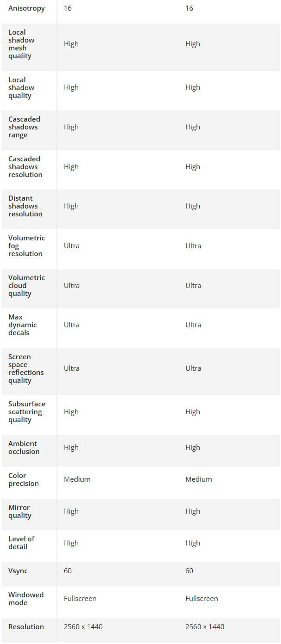This screenshot has width=281, height=644.
Task: Click the left-column Medium value for Color precision
Action: pos(77,479)
